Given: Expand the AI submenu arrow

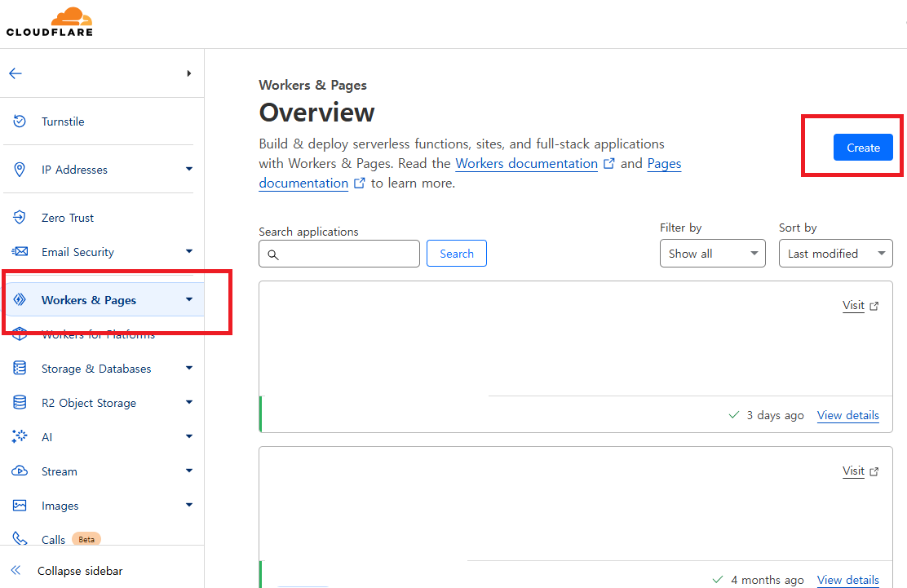Looking at the screenshot, I should 189,436.
